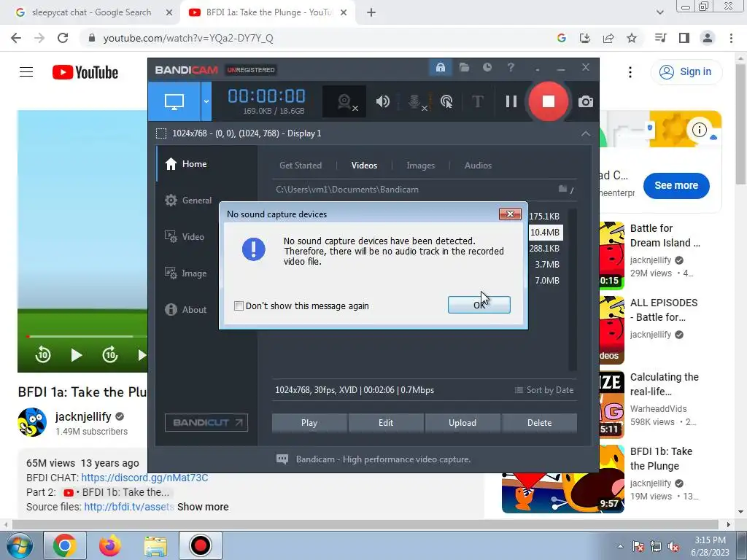The height and width of the screenshot is (560, 747).
Task: Bookmark this page with the star icon
Action: [632, 38]
